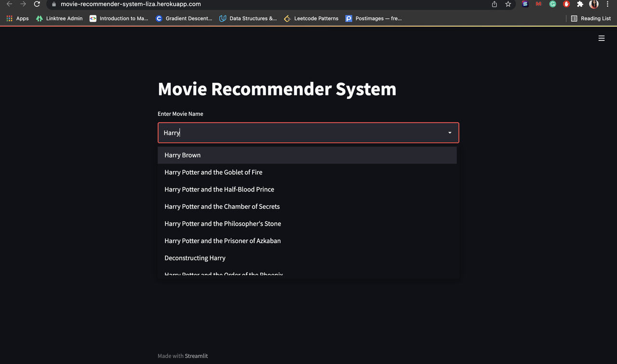
Task: Click the back navigation arrow
Action: tap(9, 4)
